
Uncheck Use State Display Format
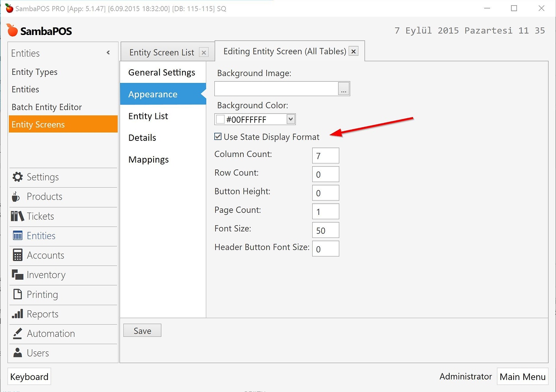(x=218, y=136)
